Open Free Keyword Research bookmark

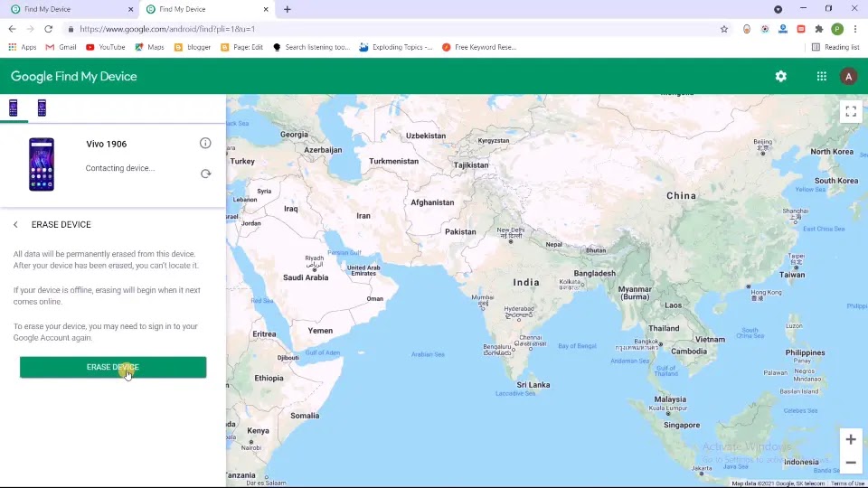(x=479, y=47)
